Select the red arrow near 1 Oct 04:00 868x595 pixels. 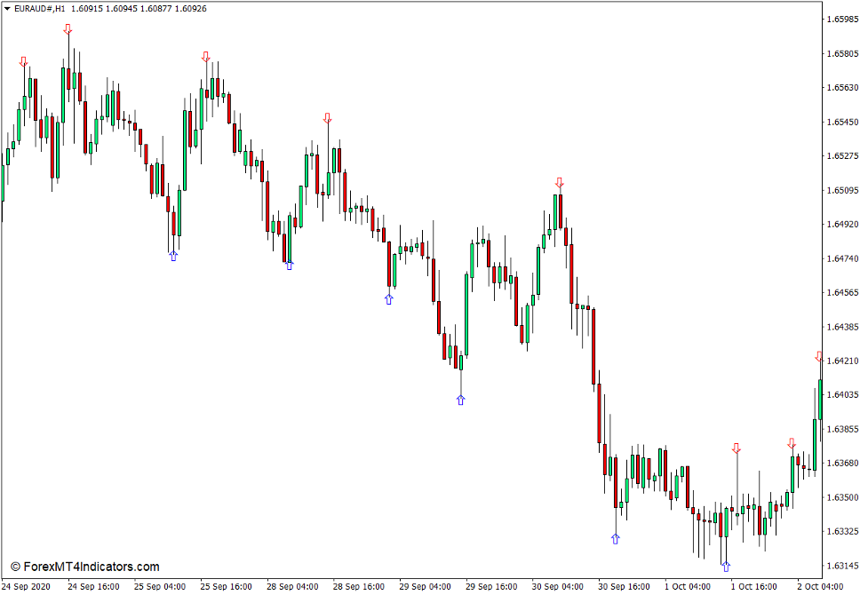737,448
